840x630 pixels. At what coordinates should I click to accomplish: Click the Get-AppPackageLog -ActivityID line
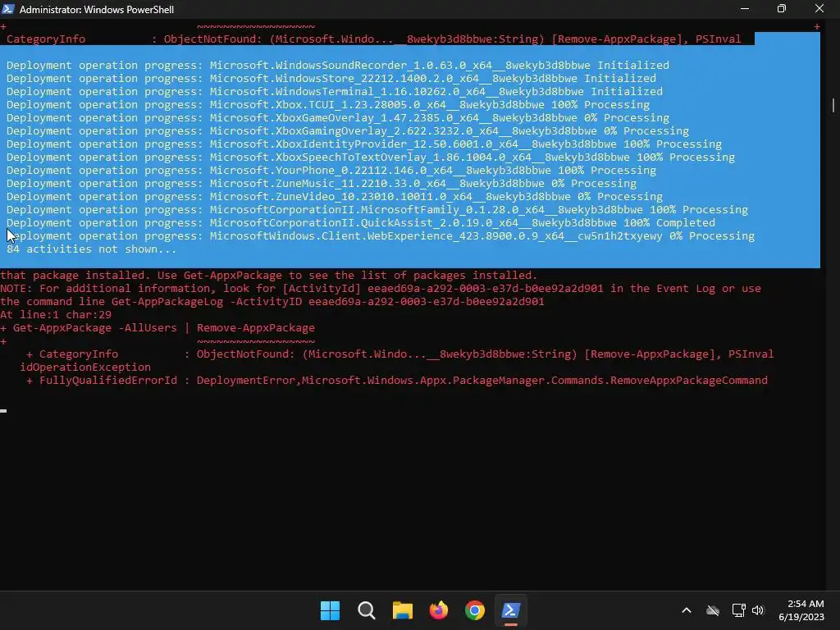tap(272, 302)
